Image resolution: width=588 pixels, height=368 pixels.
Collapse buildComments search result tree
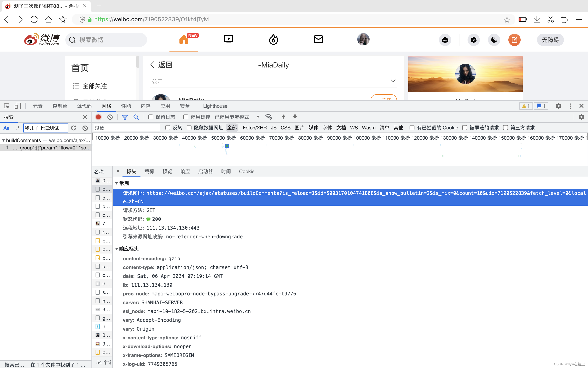(3, 140)
